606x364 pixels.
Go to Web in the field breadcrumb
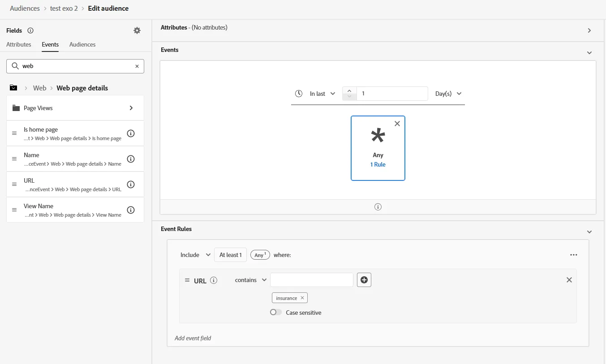point(40,88)
